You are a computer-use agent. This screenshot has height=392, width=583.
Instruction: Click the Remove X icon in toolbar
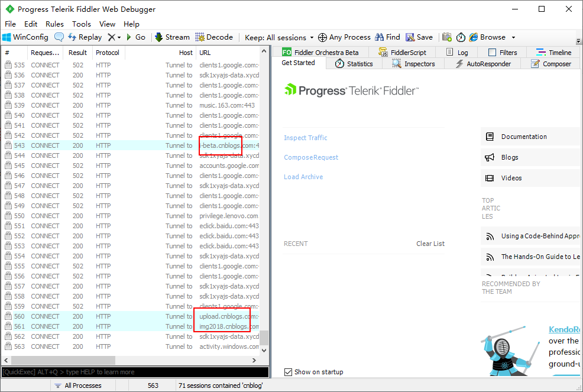tap(111, 37)
